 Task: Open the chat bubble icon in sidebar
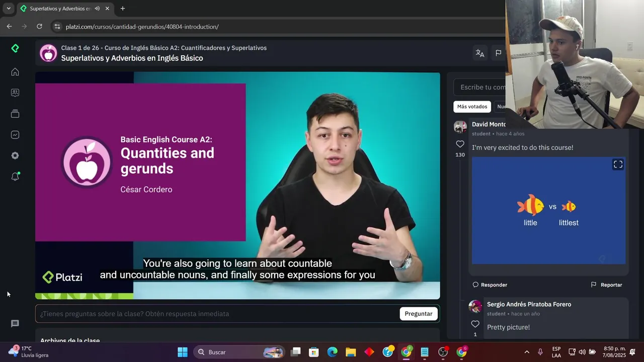point(15,324)
